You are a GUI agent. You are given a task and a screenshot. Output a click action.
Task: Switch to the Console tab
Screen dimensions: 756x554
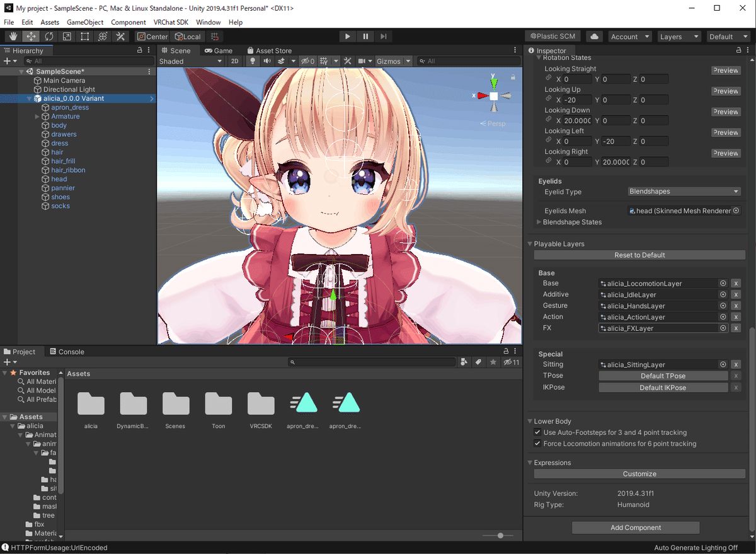point(66,352)
